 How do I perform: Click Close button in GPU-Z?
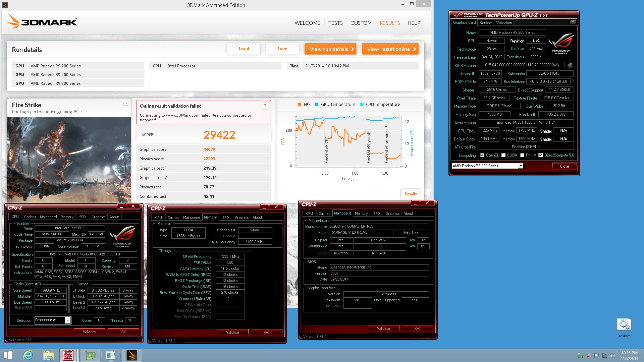click(565, 166)
